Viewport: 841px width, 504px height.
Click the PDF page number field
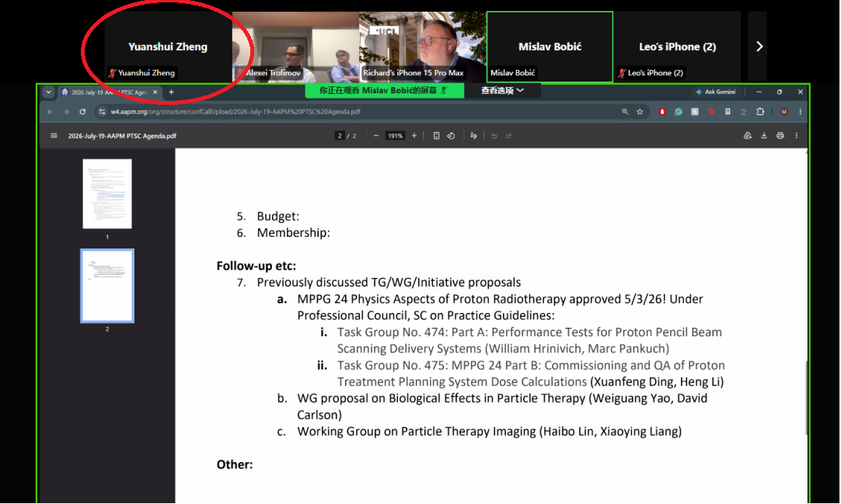click(339, 135)
